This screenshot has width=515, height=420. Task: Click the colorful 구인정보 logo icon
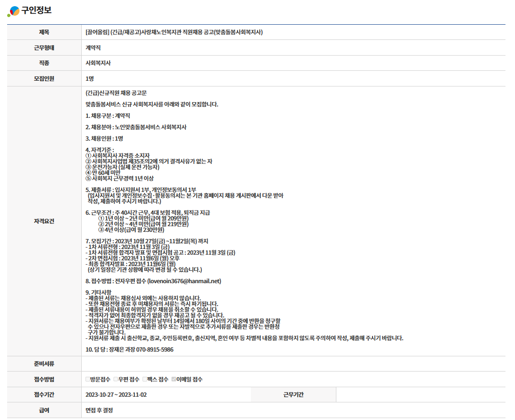coord(13,11)
